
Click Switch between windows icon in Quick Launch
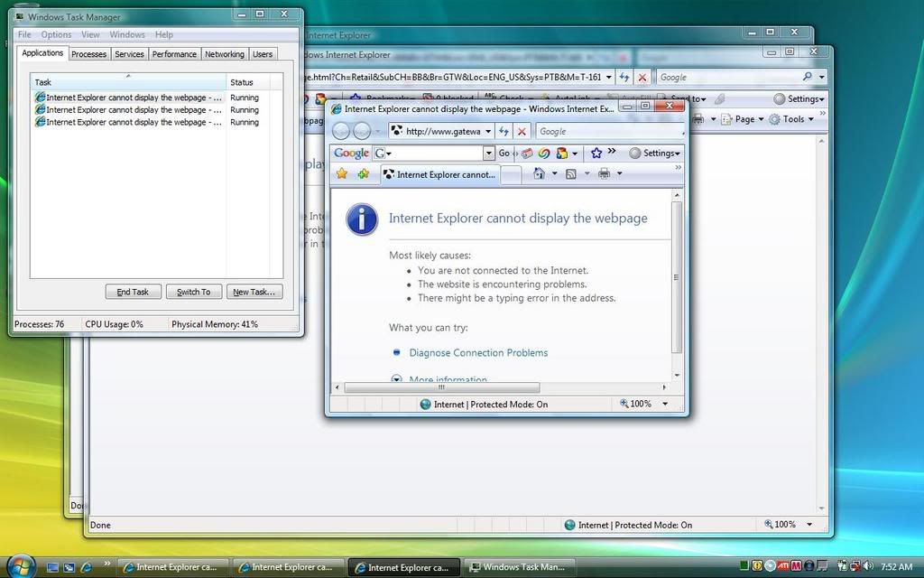click(x=69, y=567)
